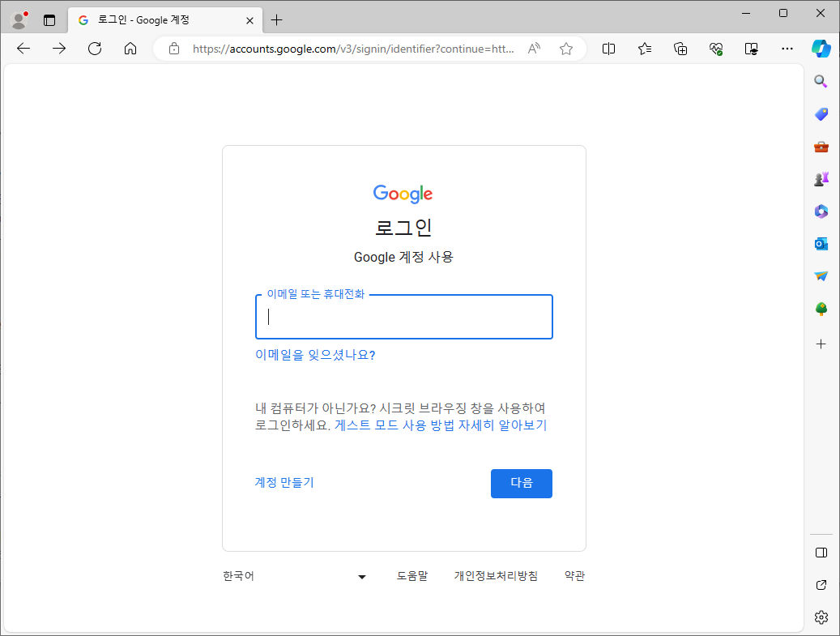Close the Google login tab
840x636 pixels.
[249, 20]
